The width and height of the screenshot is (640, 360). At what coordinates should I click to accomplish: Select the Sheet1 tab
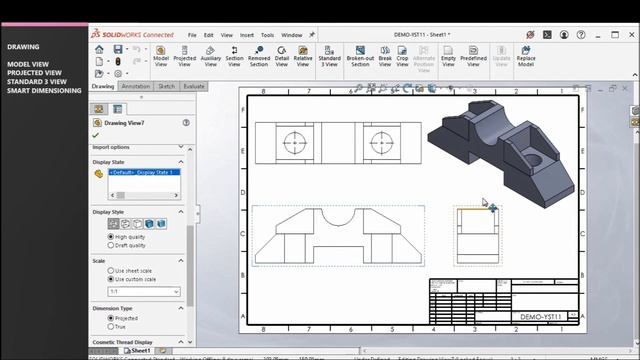click(137, 351)
